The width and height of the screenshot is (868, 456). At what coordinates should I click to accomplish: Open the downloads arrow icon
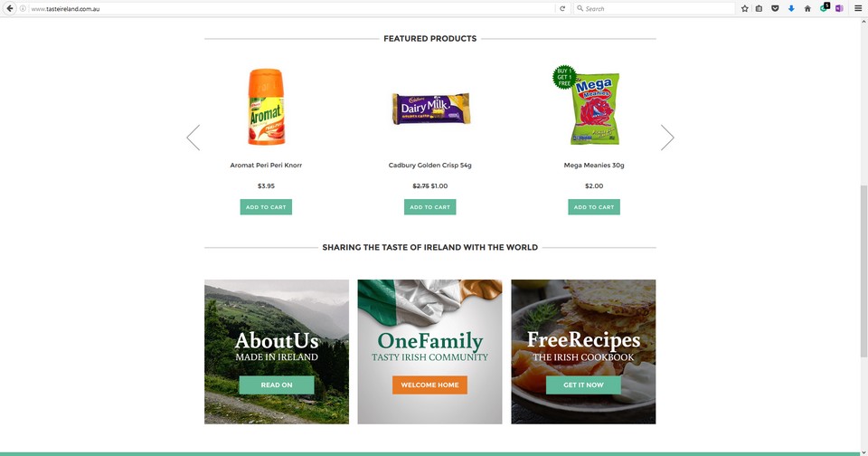791,8
